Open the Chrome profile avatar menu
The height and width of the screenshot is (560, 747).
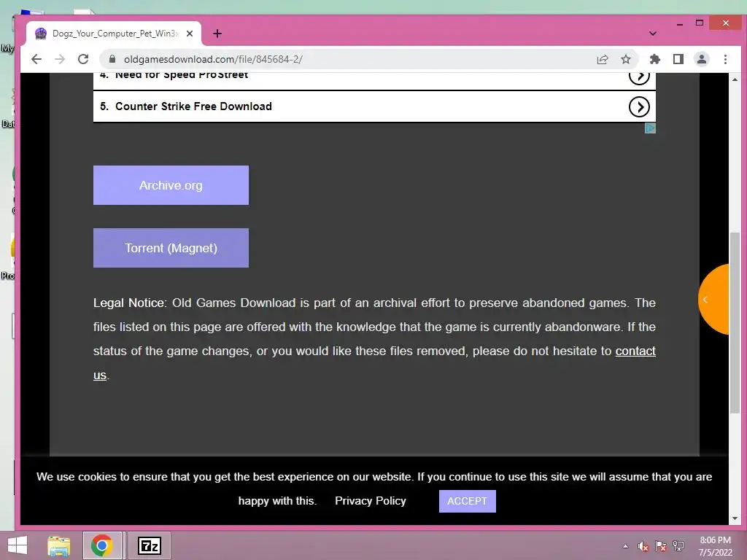(702, 59)
